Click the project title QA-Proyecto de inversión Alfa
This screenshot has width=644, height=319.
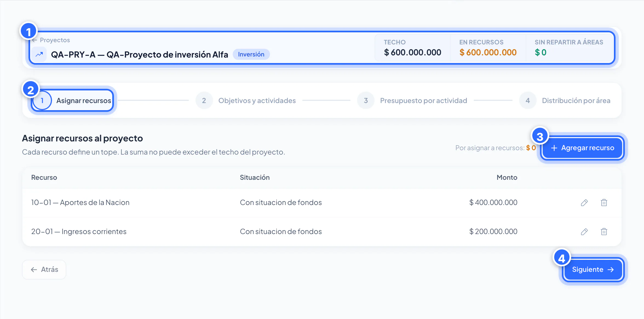140,54
